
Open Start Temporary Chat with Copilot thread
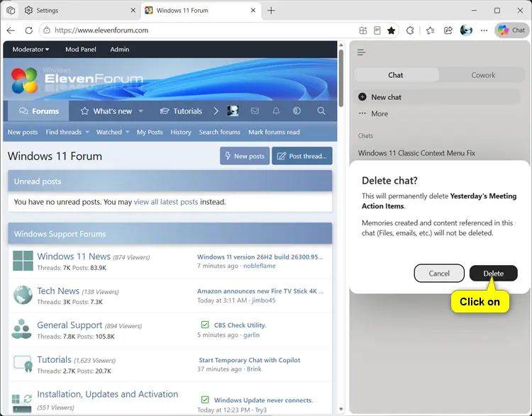point(250,360)
